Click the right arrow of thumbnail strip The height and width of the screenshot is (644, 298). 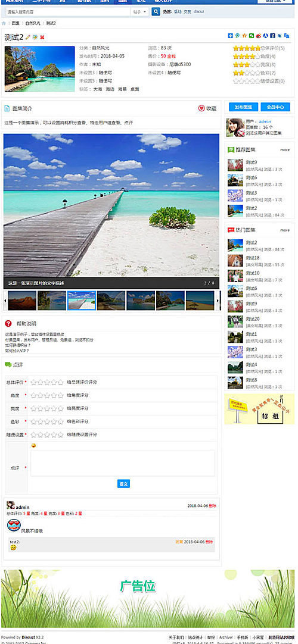pyautogui.click(x=218, y=301)
